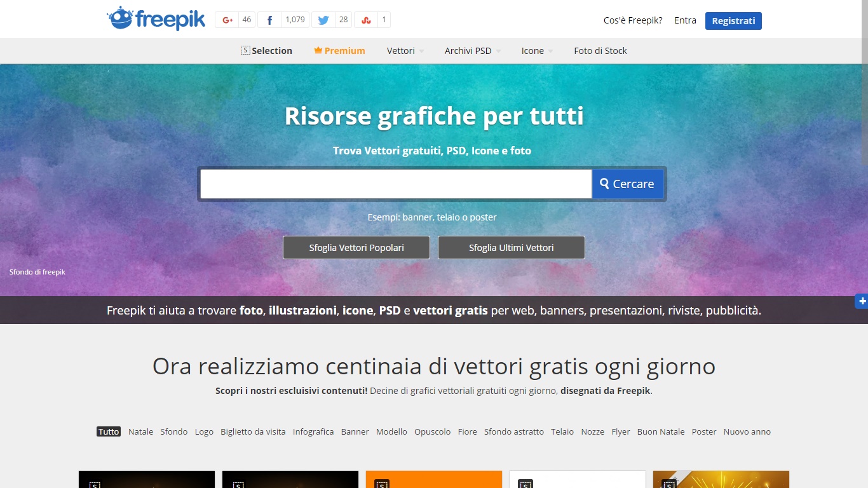868x488 pixels.
Task: Expand the Vettori dropdown arrow
Action: coord(421,51)
